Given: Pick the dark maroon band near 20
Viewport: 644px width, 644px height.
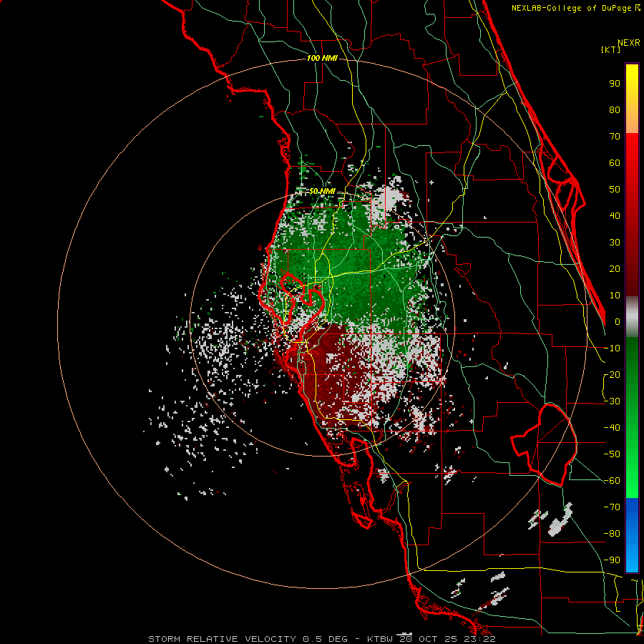Looking at the screenshot, I should (x=632, y=269).
